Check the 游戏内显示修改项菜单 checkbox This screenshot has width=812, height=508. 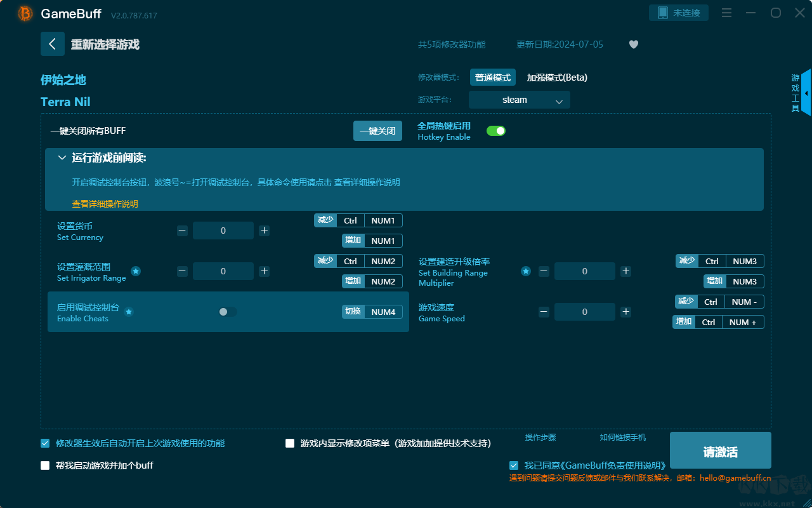(x=290, y=443)
